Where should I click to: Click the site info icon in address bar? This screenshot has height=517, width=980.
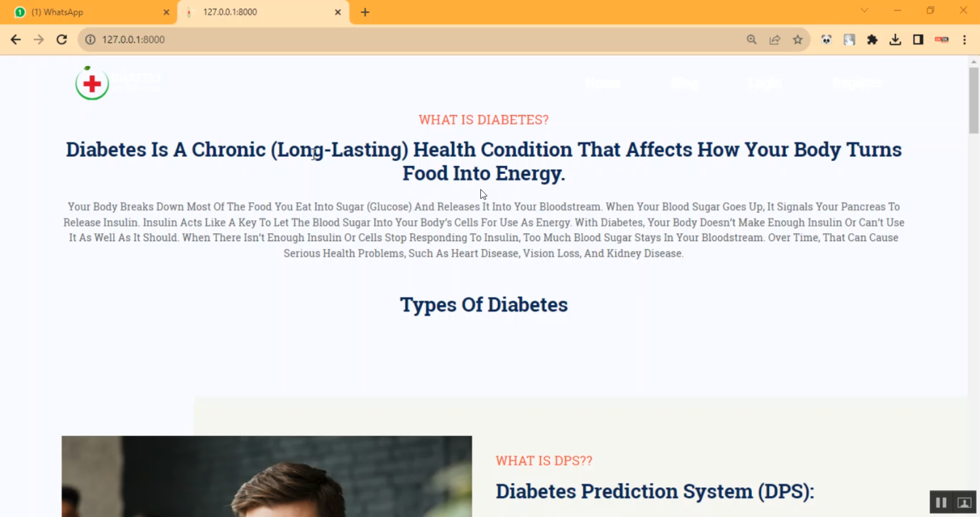point(90,39)
